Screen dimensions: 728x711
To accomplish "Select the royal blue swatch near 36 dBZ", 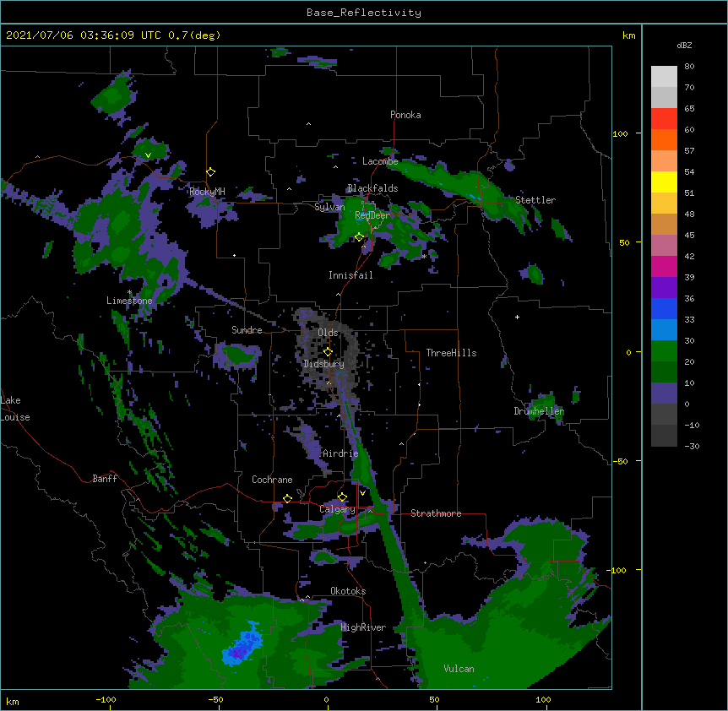I will [664, 308].
